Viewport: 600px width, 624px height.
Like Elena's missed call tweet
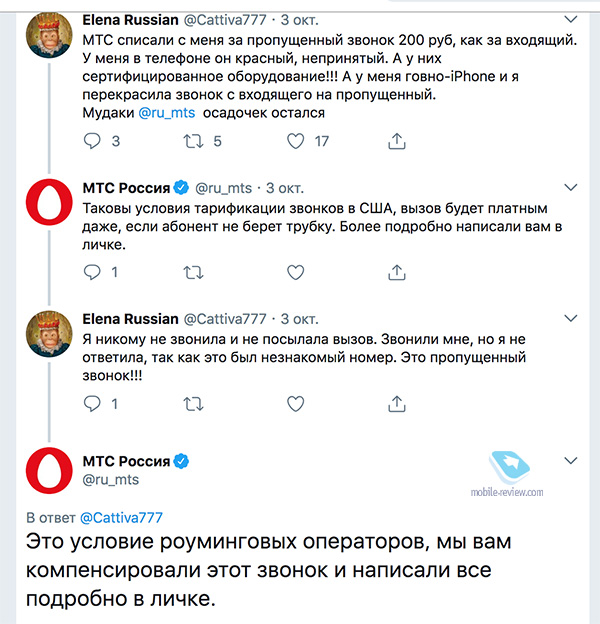(295, 403)
